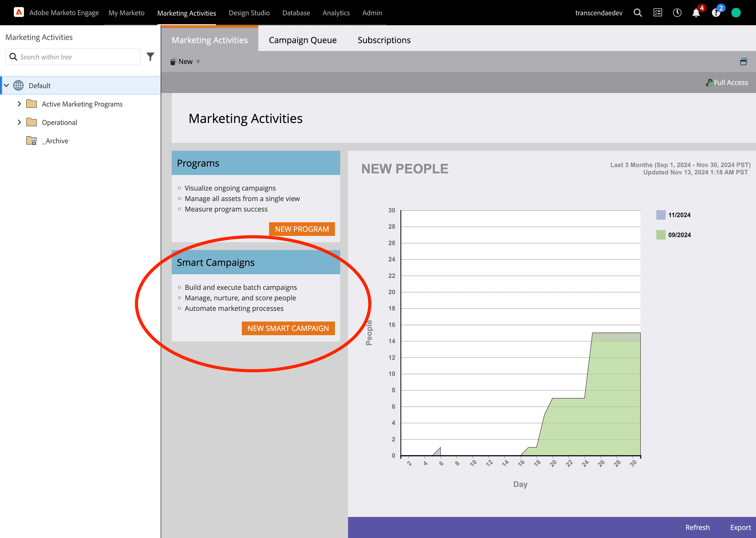Click the Adobe logo icon
This screenshot has height=538, width=756.
pyautogui.click(x=19, y=13)
